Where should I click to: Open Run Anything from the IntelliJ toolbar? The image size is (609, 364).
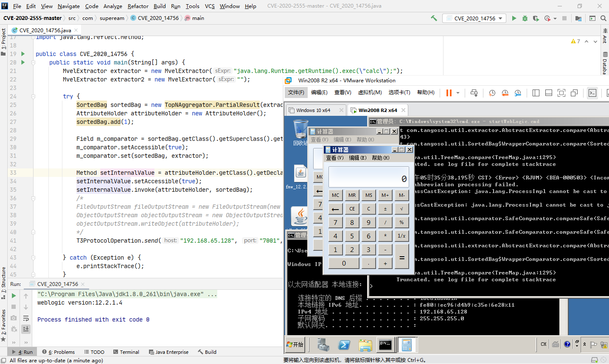(x=592, y=18)
